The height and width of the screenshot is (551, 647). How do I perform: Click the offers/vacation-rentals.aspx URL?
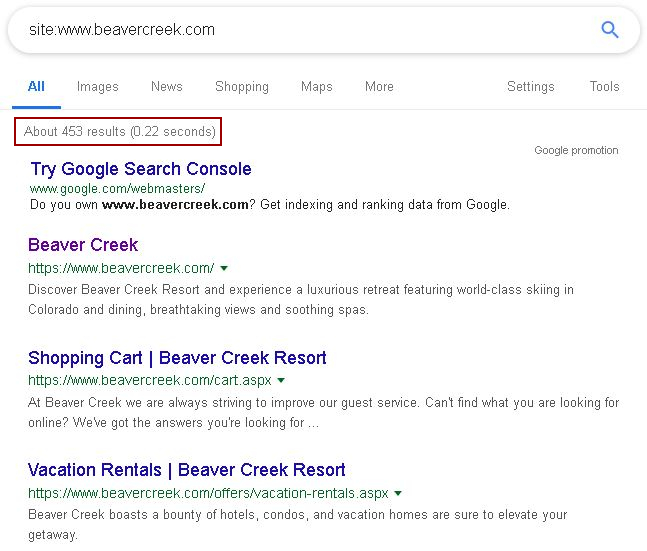[208, 493]
